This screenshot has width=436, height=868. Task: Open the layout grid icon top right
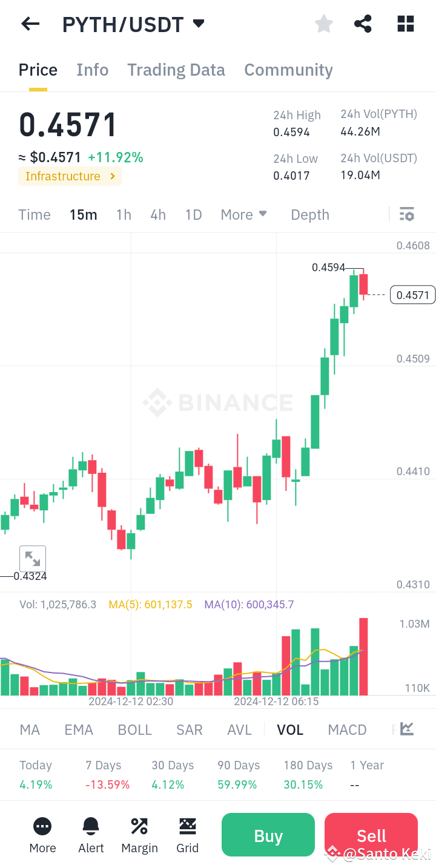coord(405,24)
